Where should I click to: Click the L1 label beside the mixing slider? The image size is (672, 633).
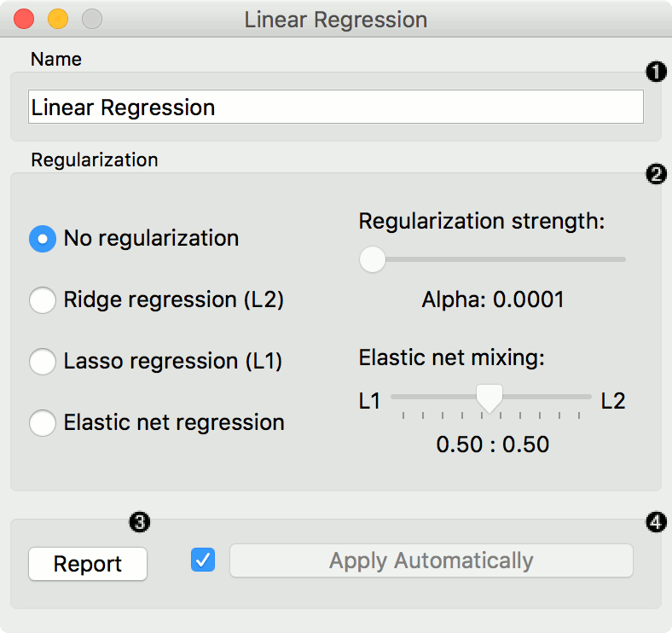pos(369,401)
